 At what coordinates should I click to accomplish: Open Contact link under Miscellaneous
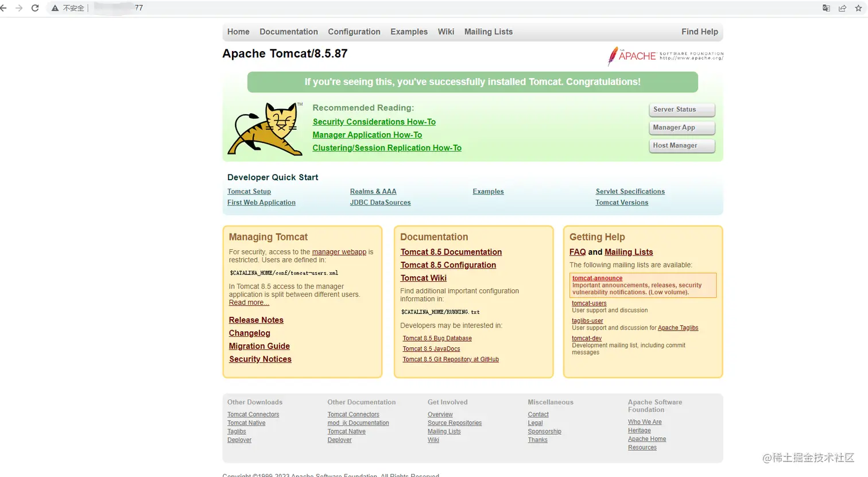[x=538, y=414]
